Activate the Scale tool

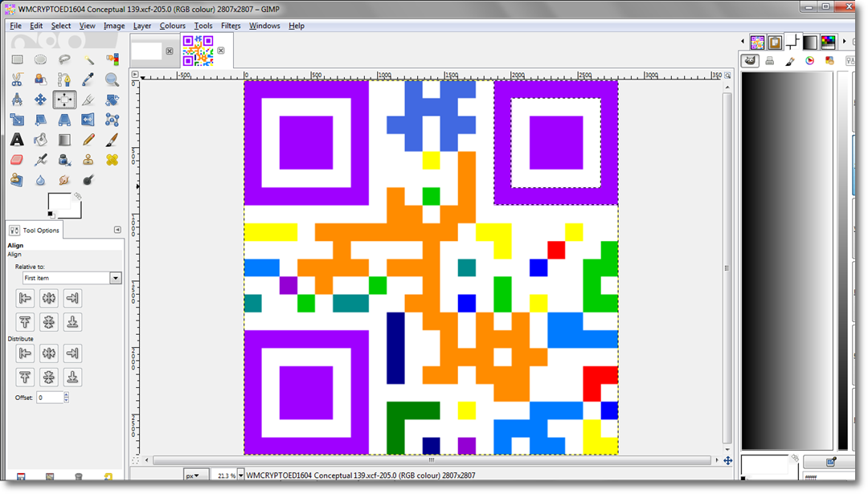tap(17, 120)
